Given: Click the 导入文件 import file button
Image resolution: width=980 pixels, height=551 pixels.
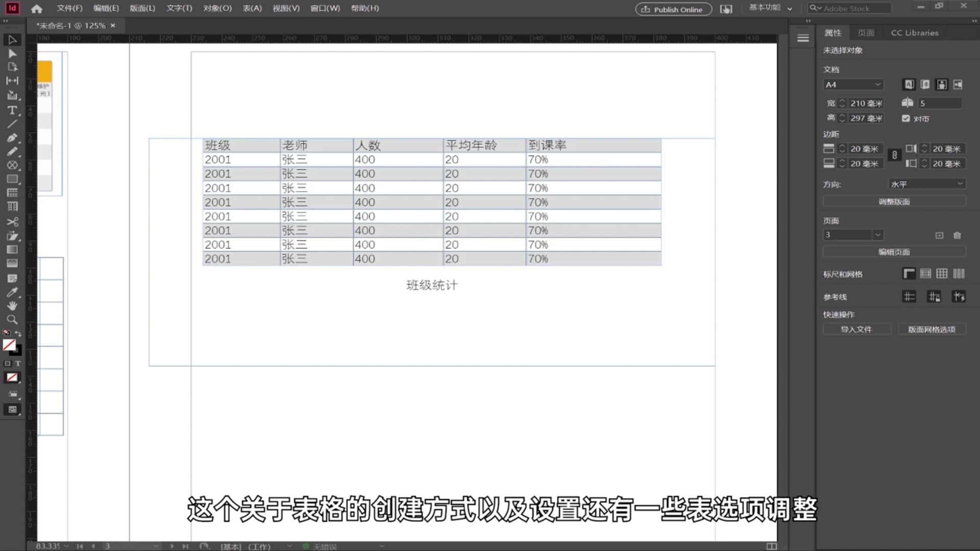Looking at the screenshot, I should 856,330.
